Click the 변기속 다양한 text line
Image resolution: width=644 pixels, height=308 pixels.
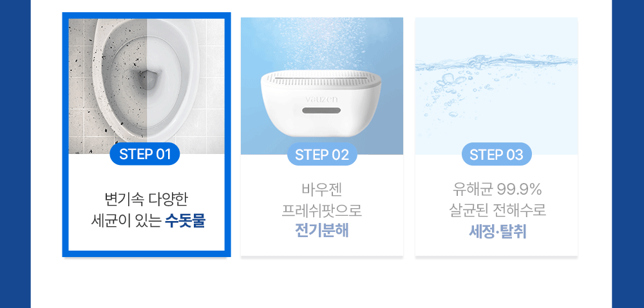pyautogui.click(x=147, y=200)
